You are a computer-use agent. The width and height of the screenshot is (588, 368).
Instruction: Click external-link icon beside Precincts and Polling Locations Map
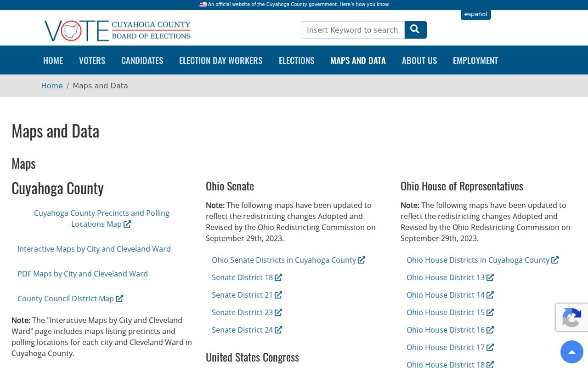[x=127, y=224]
